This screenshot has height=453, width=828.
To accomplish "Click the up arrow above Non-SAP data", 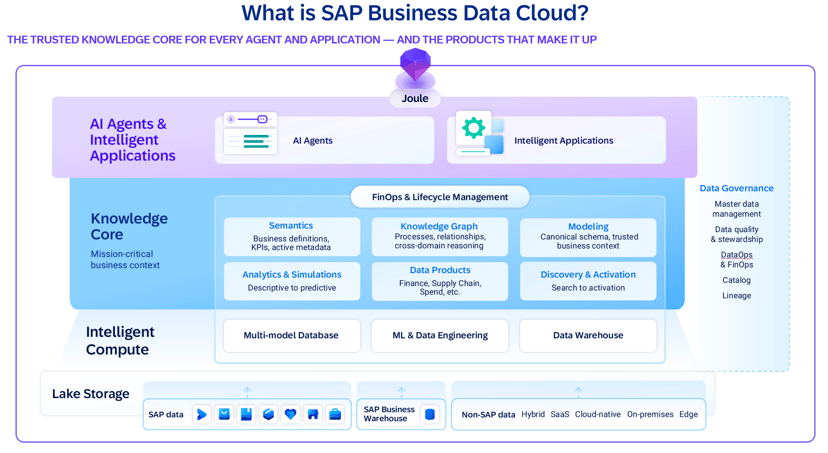I will point(578,391).
